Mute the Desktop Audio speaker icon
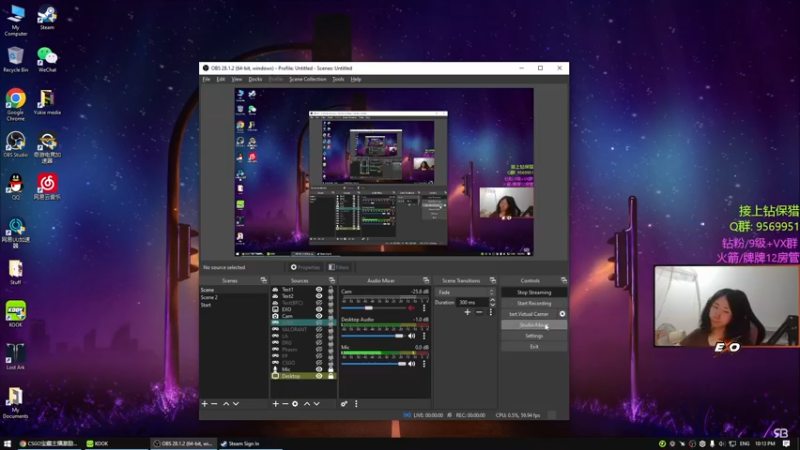Screen dimensions: 800x450 click(x=412, y=336)
